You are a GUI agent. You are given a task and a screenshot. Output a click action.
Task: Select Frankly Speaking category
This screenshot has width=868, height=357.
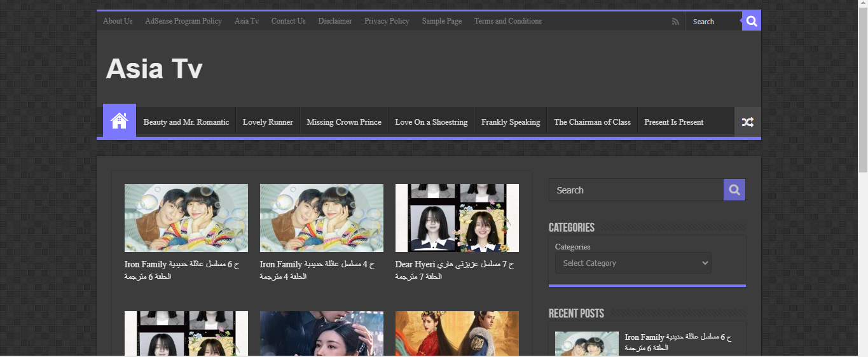coord(511,122)
